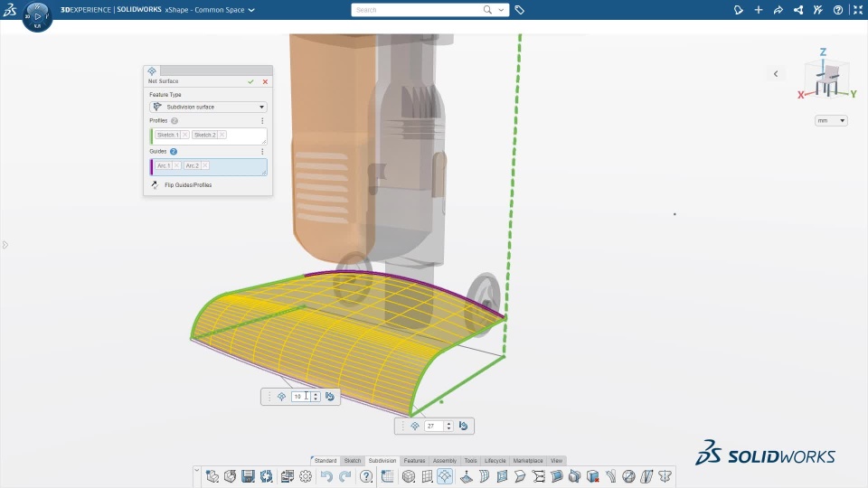Click the box primitive cube icon
Image resolution: width=868 pixels, height=488 pixels.
(409, 476)
